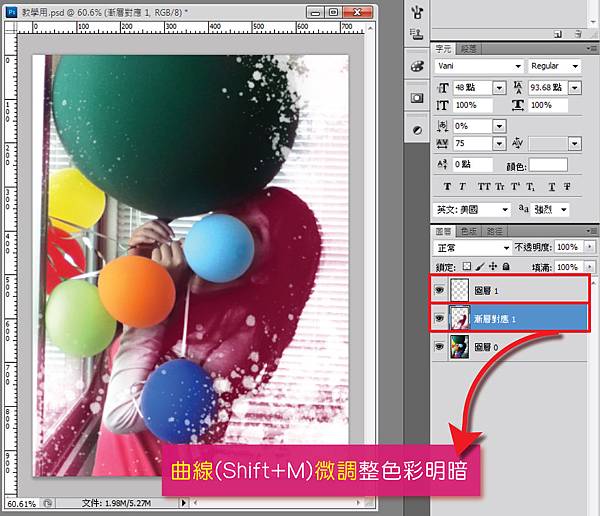Open the 正常 blend mode dropdown

pyautogui.click(x=472, y=248)
